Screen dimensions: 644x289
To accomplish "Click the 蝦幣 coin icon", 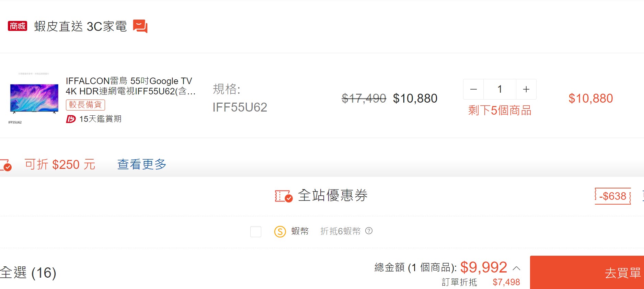I will click(x=280, y=231).
